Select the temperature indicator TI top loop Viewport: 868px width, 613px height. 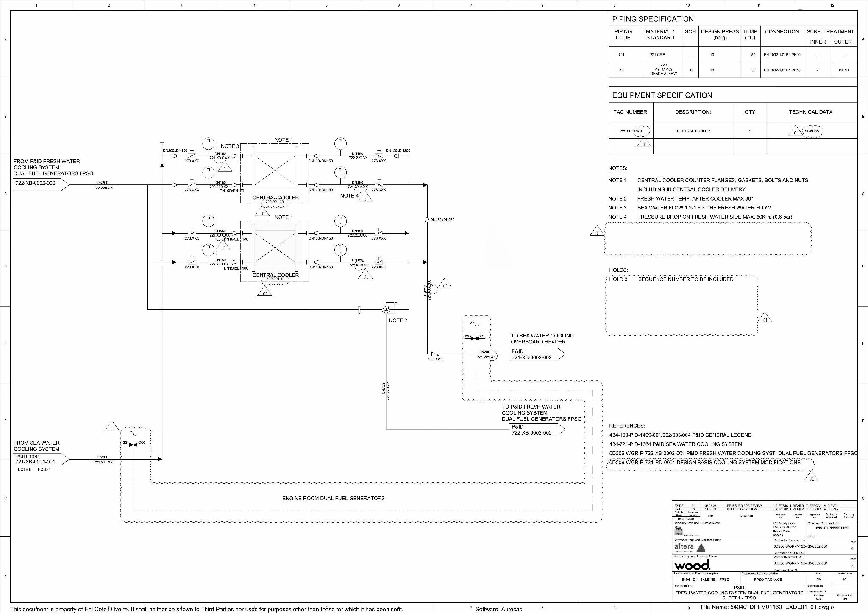[208, 141]
